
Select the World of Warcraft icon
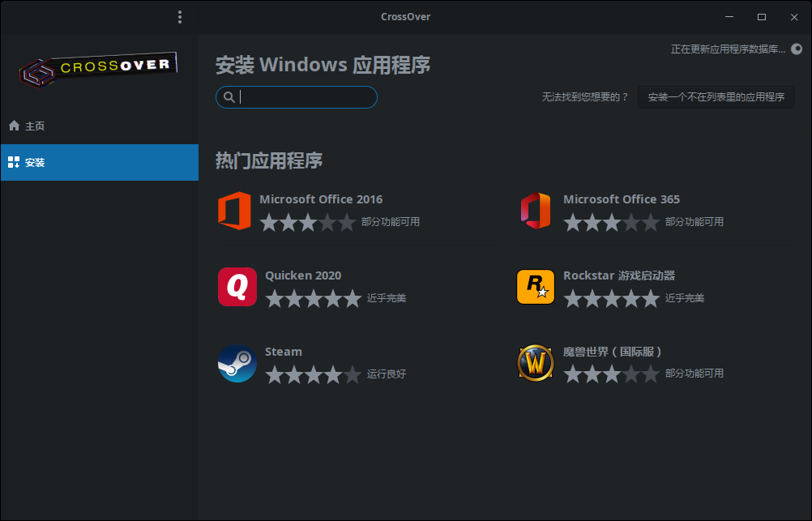tap(536, 363)
